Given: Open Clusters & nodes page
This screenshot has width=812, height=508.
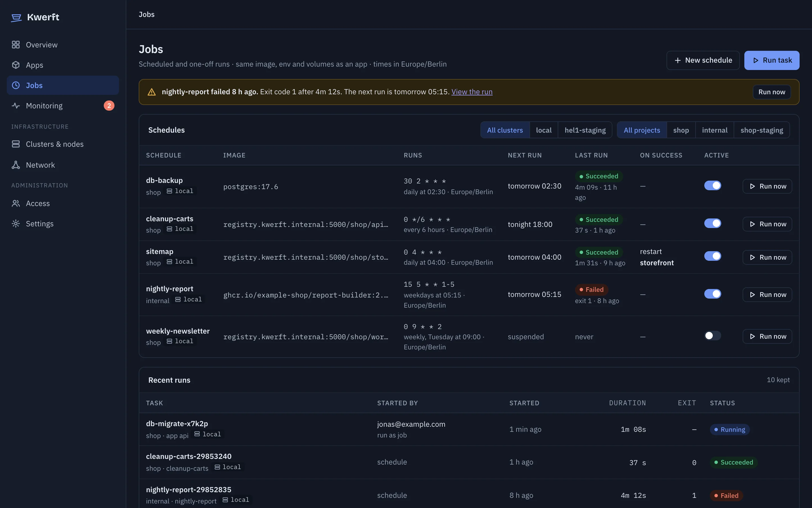Looking at the screenshot, I should [63, 144].
